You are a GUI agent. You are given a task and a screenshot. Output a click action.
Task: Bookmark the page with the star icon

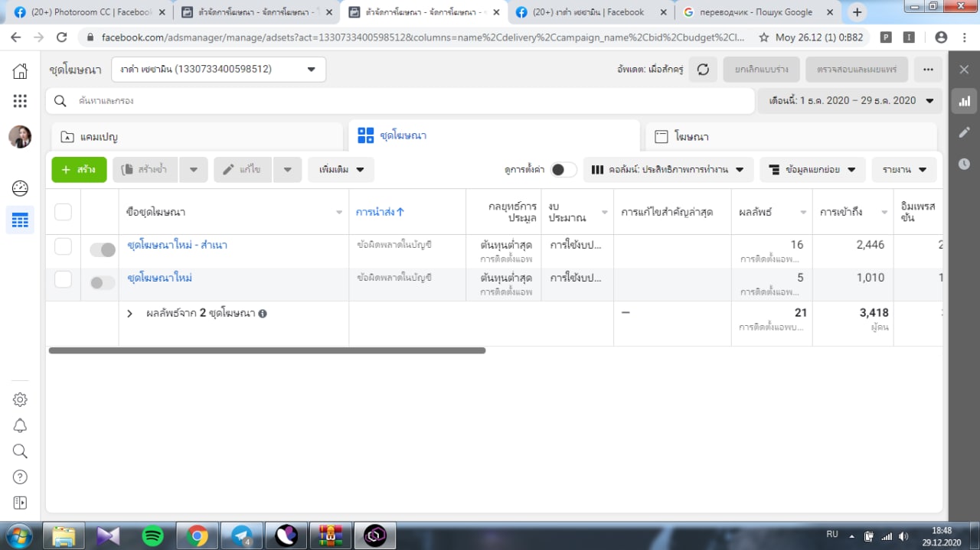[x=763, y=37]
